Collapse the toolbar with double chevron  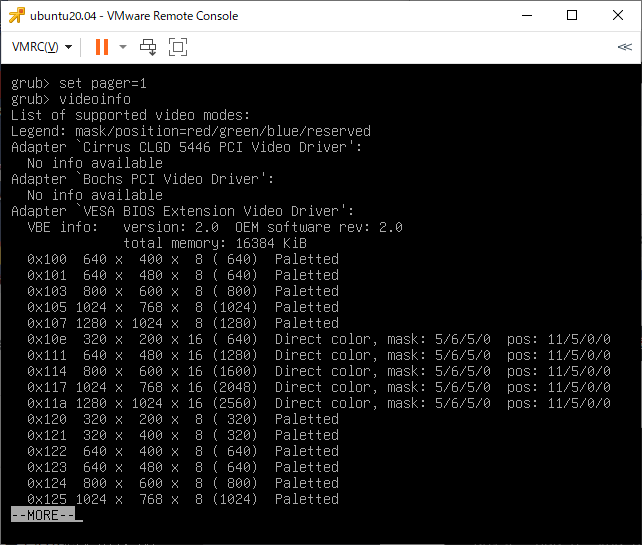pos(624,47)
